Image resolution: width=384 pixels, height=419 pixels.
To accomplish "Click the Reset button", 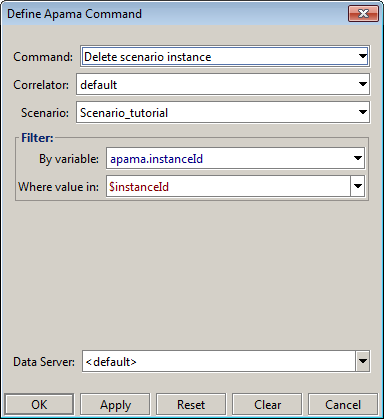I will tap(191, 405).
